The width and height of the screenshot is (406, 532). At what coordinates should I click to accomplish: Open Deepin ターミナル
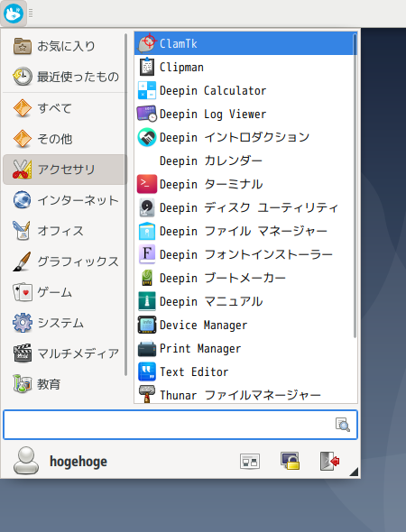245,184
